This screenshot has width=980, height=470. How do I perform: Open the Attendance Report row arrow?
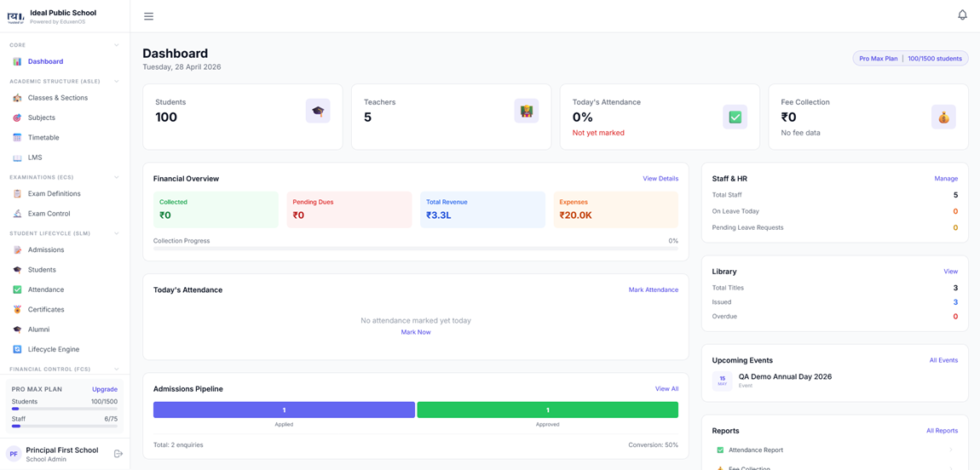pyautogui.click(x=951, y=450)
